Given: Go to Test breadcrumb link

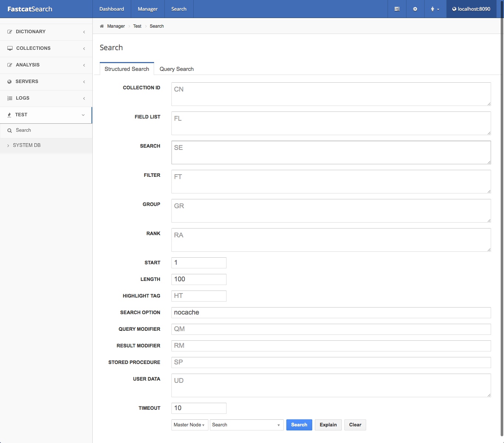Looking at the screenshot, I should coord(137,26).
